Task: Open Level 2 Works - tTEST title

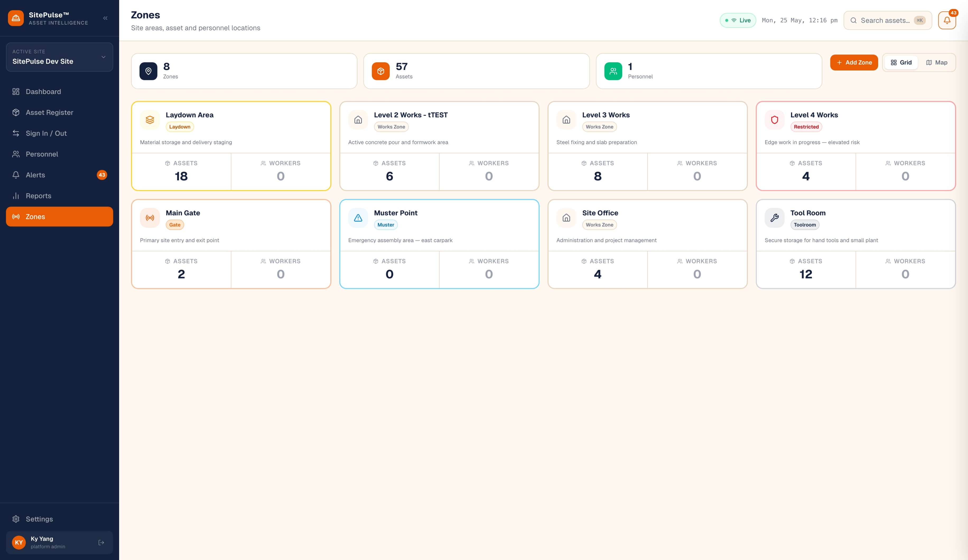Action: point(411,115)
